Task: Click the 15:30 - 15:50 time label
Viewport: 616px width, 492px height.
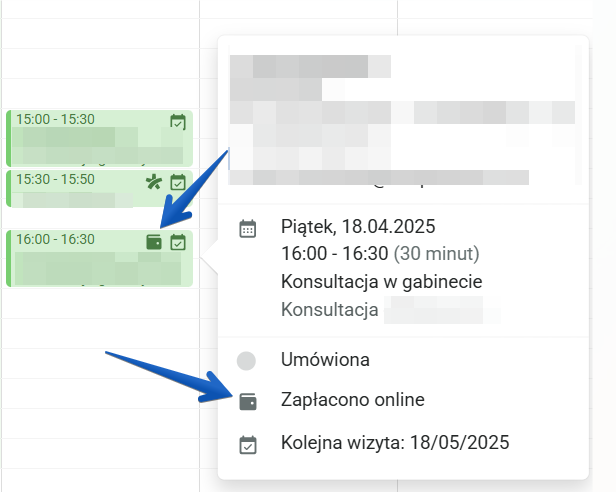Action: 55,179
